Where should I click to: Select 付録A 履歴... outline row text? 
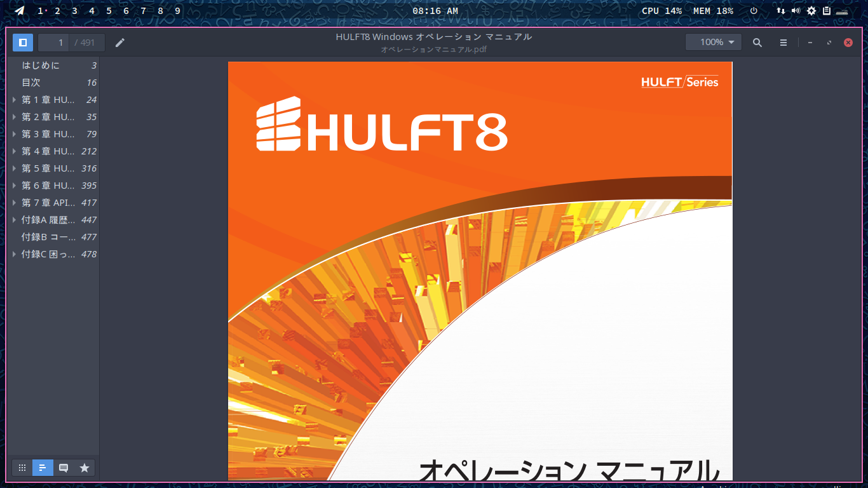pyautogui.click(x=48, y=220)
